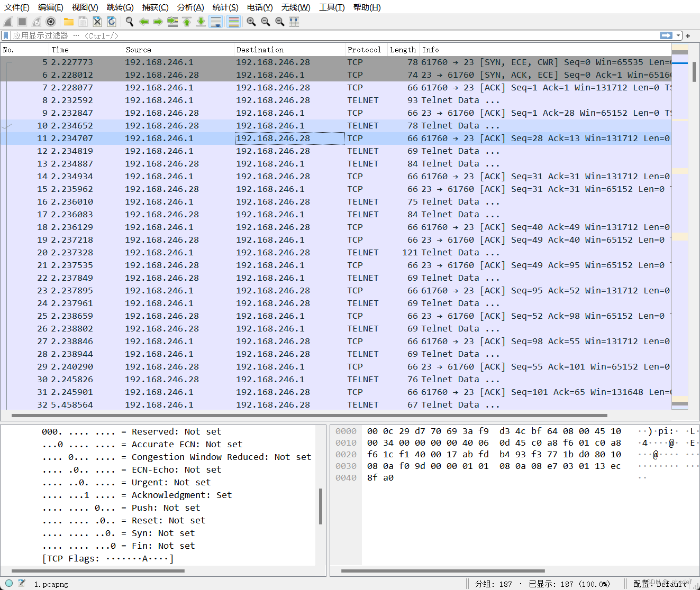Open the 工具(T) menu

[x=332, y=7]
